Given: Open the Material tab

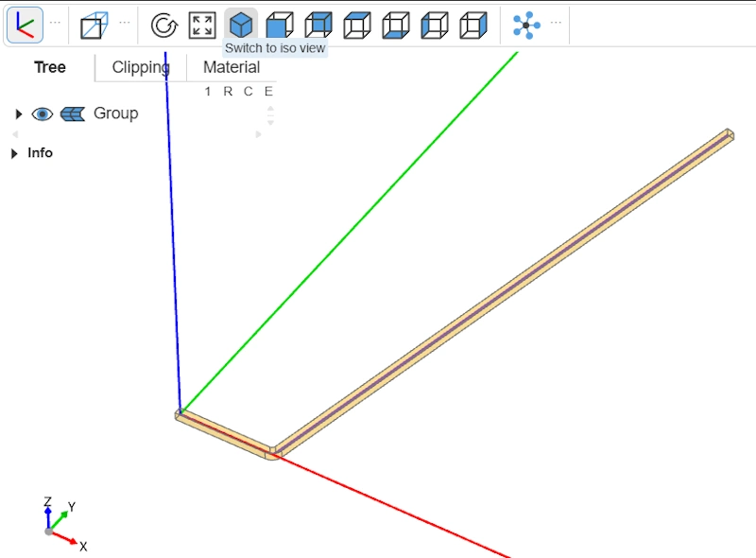Looking at the screenshot, I should pos(231,67).
